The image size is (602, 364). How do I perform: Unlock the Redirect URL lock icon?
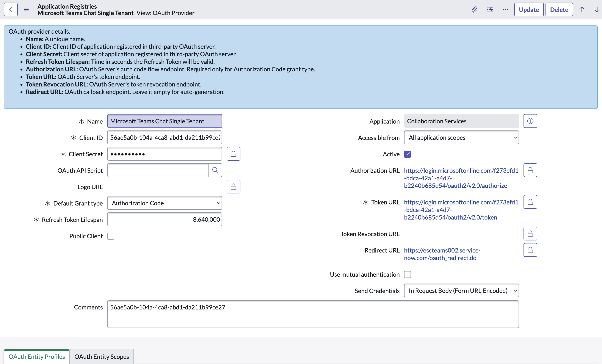click(530, 250)
